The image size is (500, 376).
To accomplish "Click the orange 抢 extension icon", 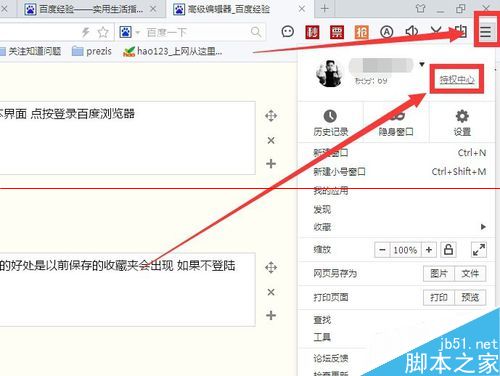I will 361,32.
